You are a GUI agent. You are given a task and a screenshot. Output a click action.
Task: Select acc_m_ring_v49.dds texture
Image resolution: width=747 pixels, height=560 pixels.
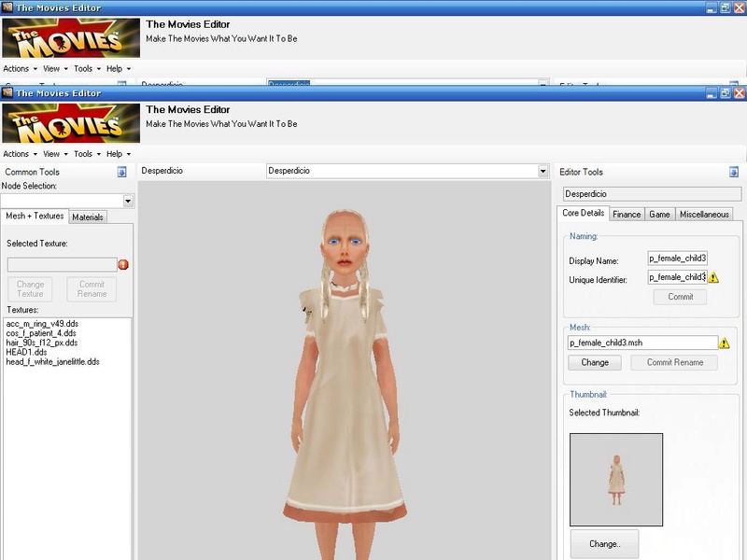tap(42, 324)
